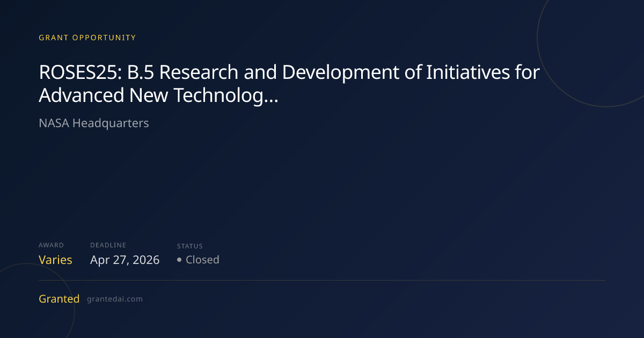
Task: Click the 'AWARD' label
Action: point(51,245)
